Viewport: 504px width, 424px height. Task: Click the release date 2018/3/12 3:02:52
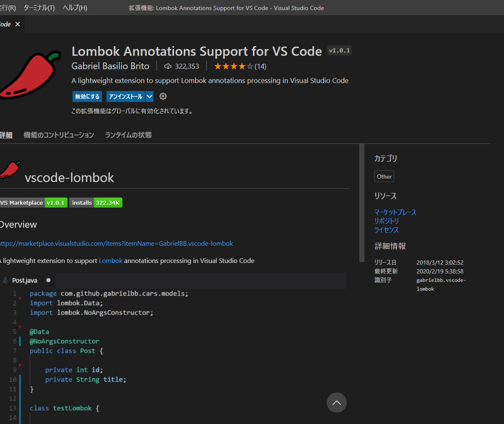pyautogui.click(x=440, y=263)
